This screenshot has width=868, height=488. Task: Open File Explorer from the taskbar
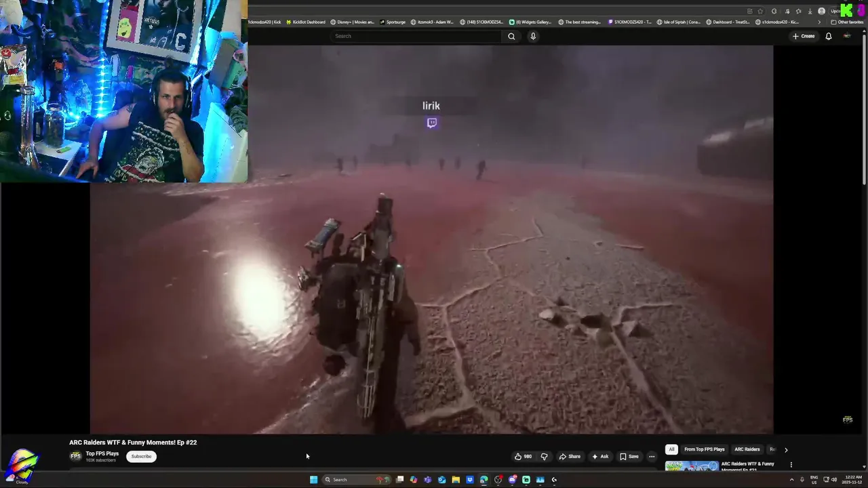[456, 480]
